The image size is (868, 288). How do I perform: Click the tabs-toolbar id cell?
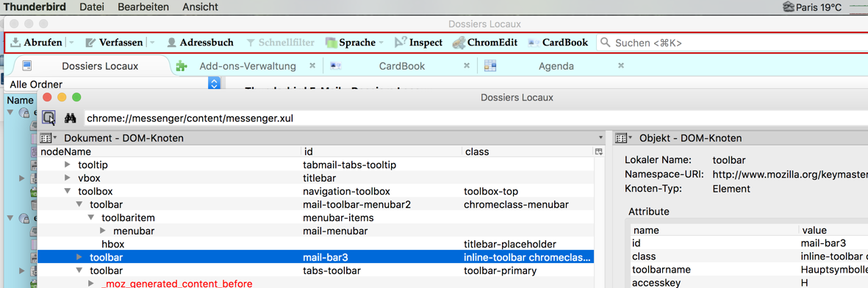click(332, 271)
